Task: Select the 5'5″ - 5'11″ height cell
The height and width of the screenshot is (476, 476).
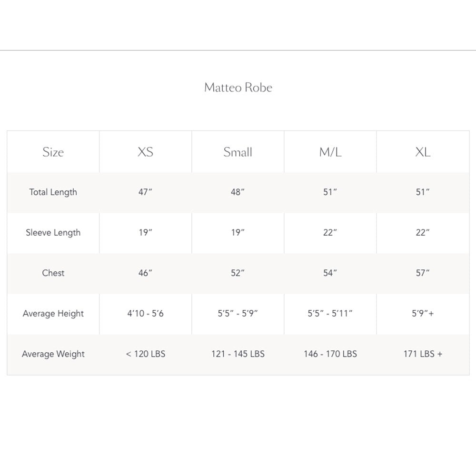Action: pos(330,314)
